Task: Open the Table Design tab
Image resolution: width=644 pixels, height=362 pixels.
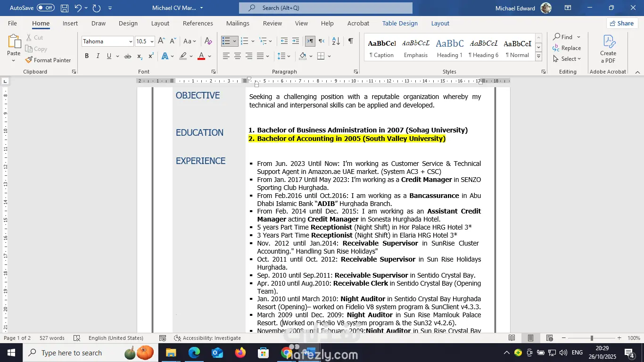Action: [x=400, y=23]
